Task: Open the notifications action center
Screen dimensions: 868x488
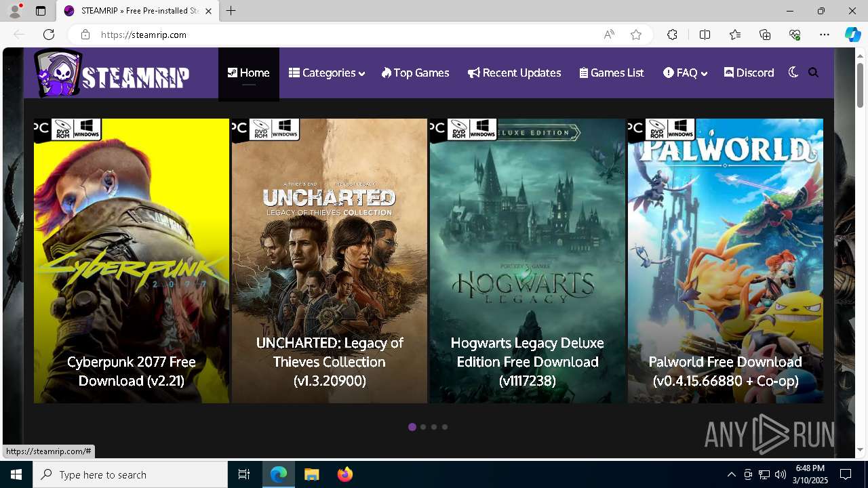Action: point(846,474)
